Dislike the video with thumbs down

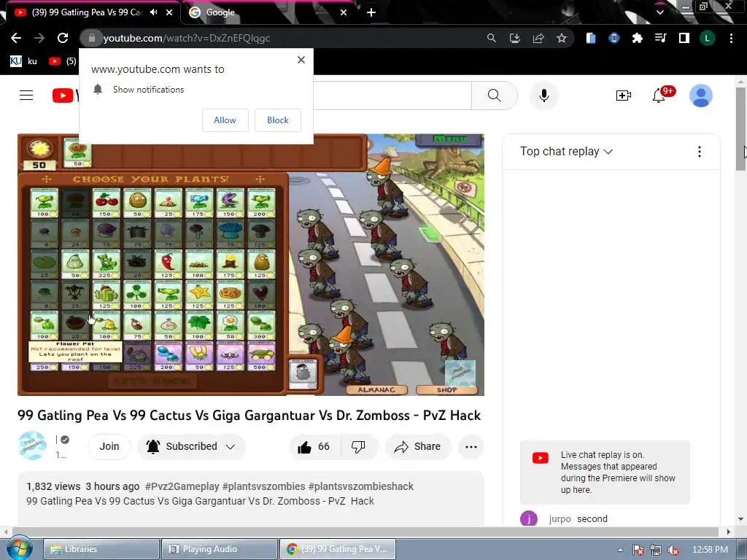pos(358,447)
